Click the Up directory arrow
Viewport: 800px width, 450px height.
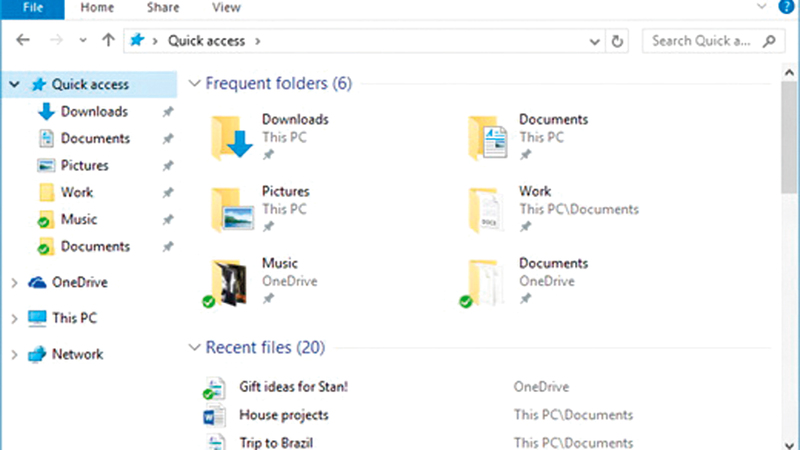pyautogui.click(x=109, y=41)
